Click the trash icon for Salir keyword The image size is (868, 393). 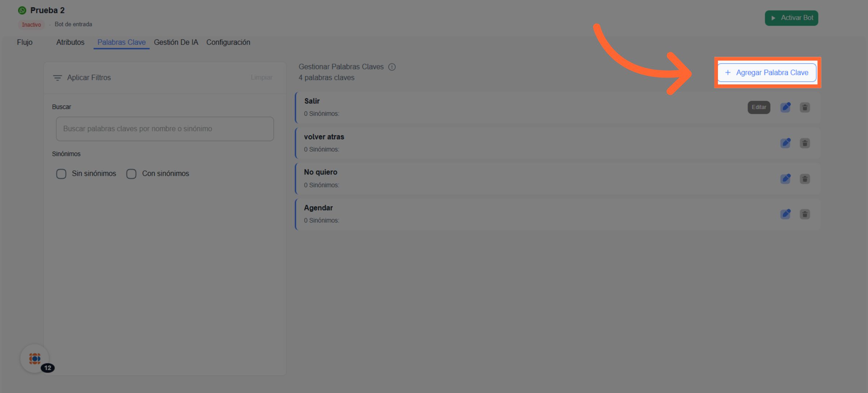pyautogui.click(x=805, y=107)
